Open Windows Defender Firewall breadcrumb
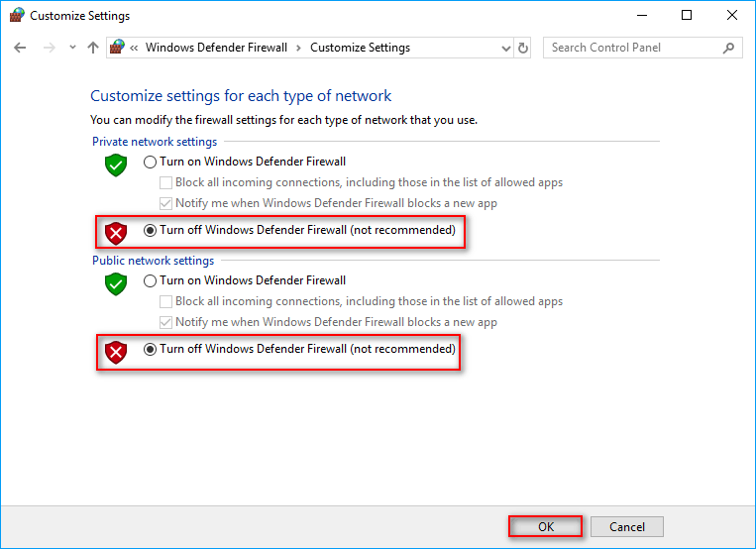The image size is (756, 549). click(x=216, y=48)
